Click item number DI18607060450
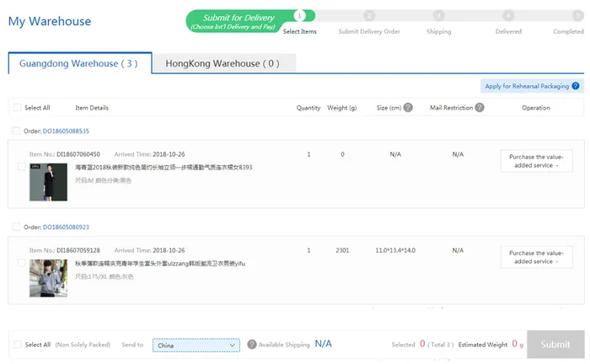This screenshot has height=364, width=590. [78, 154]
